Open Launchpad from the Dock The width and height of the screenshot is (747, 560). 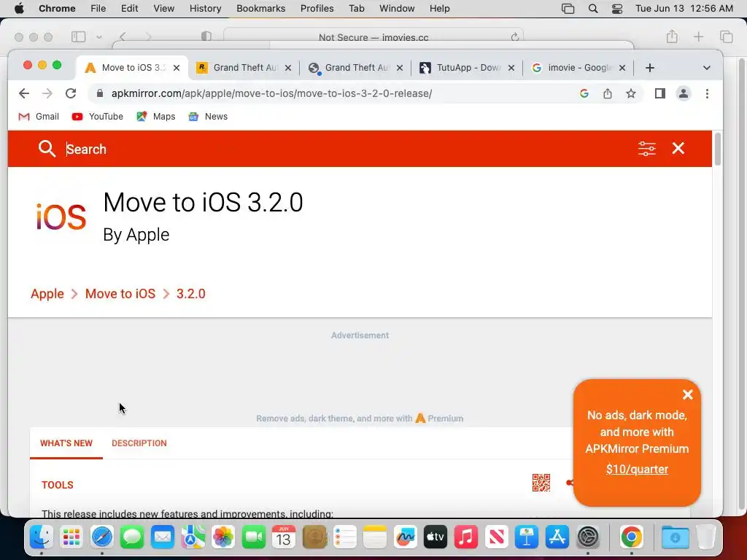tap(71, 537)
